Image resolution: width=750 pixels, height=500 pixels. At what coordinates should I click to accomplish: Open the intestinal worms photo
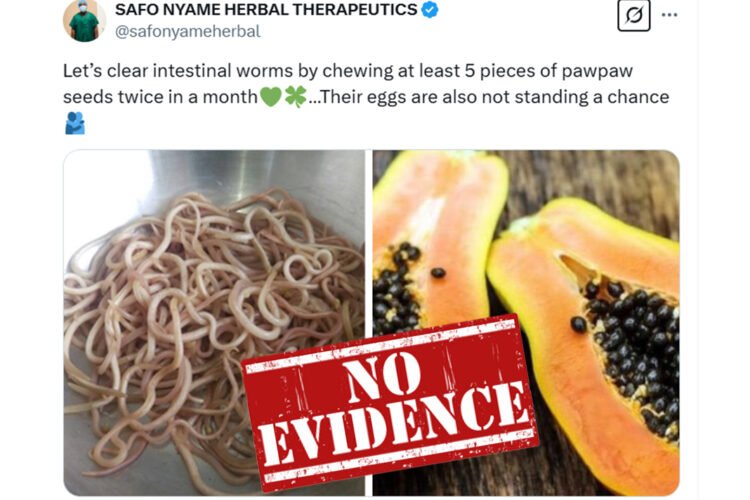(214, 322)
